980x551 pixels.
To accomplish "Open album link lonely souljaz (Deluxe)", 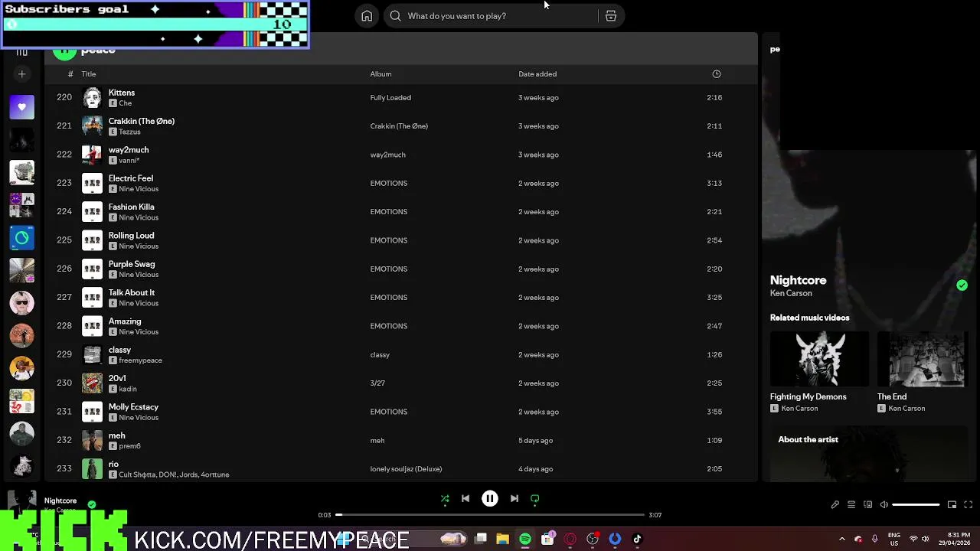I will coord(406,469).
